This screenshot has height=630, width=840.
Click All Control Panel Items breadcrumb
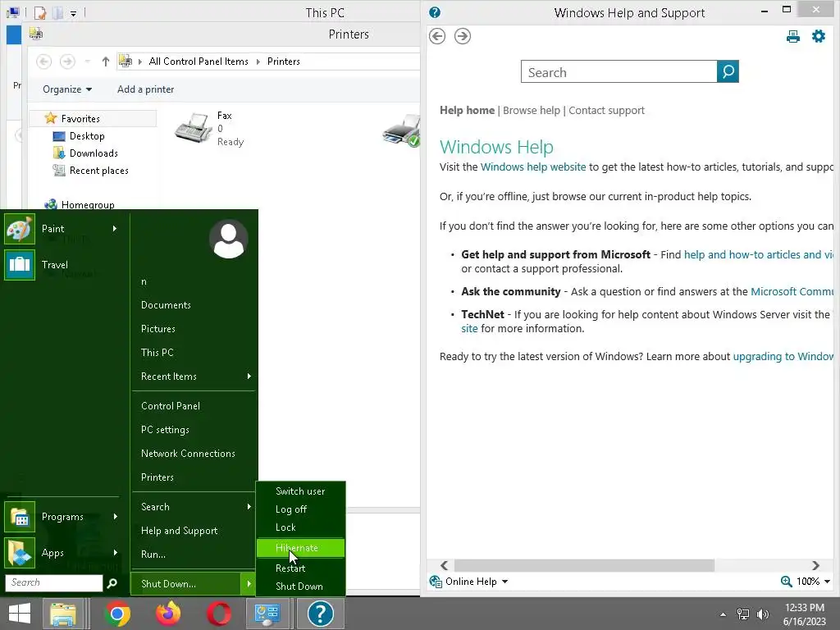(199, 62)
